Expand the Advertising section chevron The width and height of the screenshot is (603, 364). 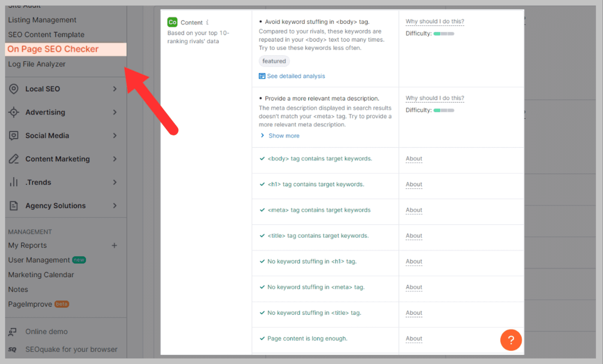coord(115,112)
